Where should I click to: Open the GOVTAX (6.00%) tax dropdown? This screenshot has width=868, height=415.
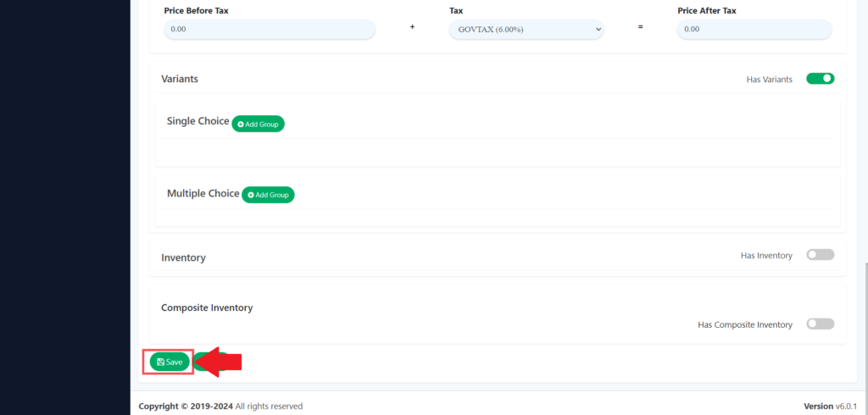click(526, 29)
